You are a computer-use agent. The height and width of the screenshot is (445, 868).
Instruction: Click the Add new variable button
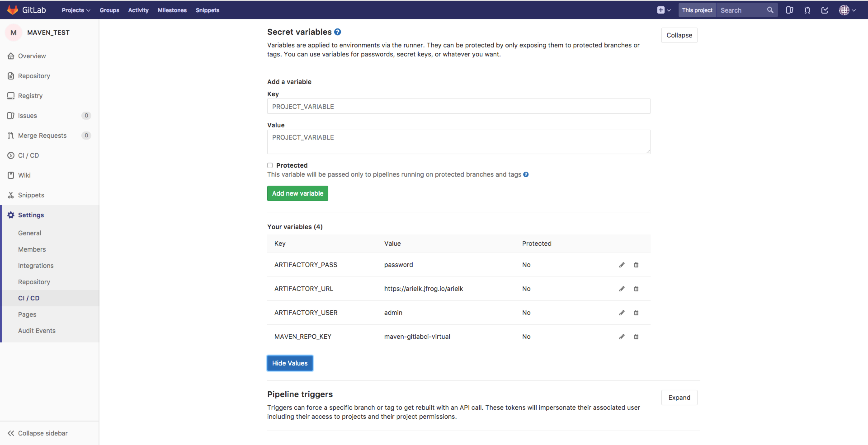(x=297, y=193)
